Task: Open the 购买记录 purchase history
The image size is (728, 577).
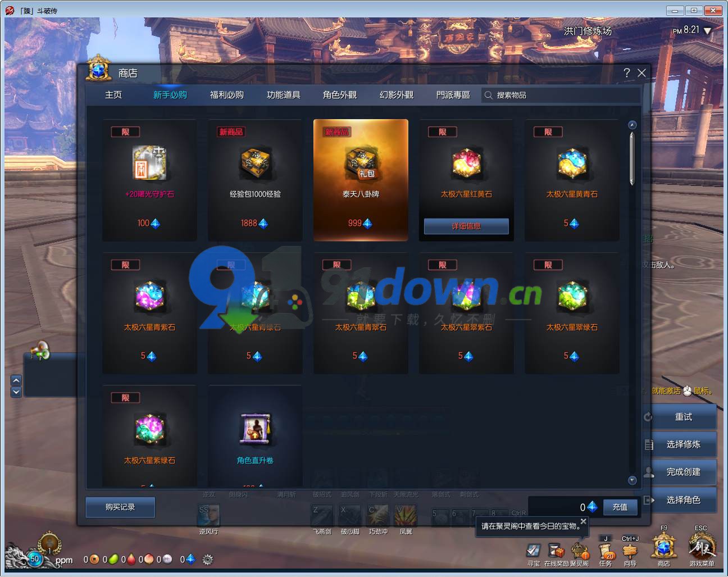Action: point(120,507)
